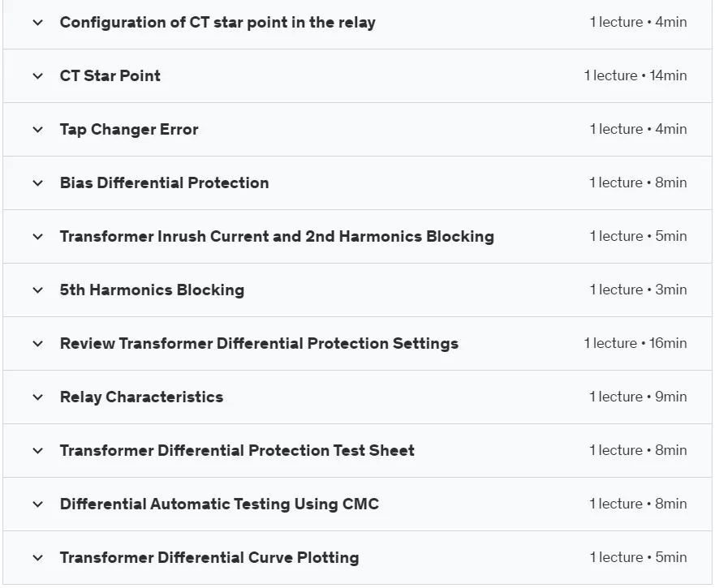
Task: Click chevron beside 5th Harmonics Blocking
Action: click(38, 290)
